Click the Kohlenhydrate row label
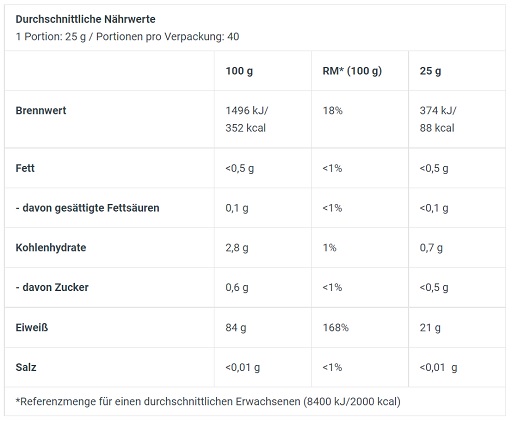The height and width of the screenshot is (421, 512). (x=51, y=247)
